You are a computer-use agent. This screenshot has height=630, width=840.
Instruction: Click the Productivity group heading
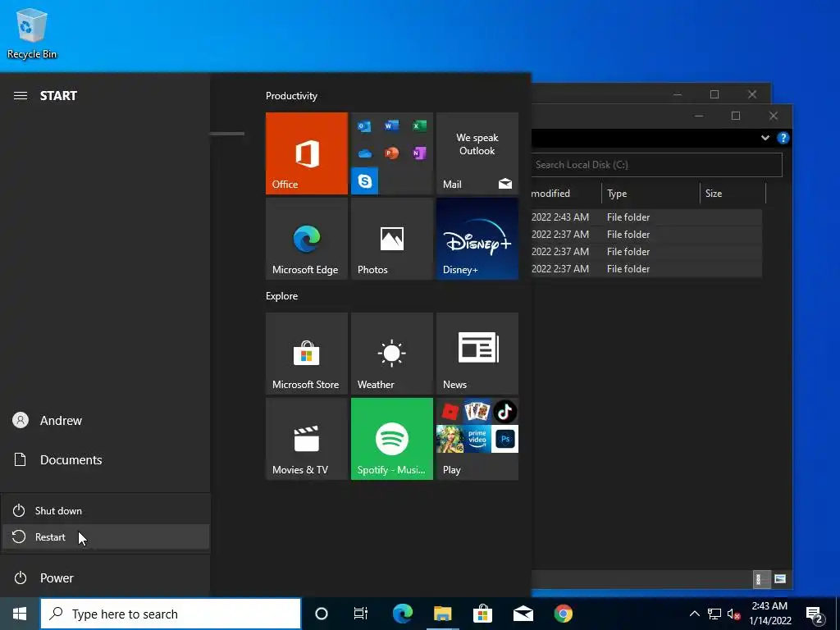pos(291,96)
